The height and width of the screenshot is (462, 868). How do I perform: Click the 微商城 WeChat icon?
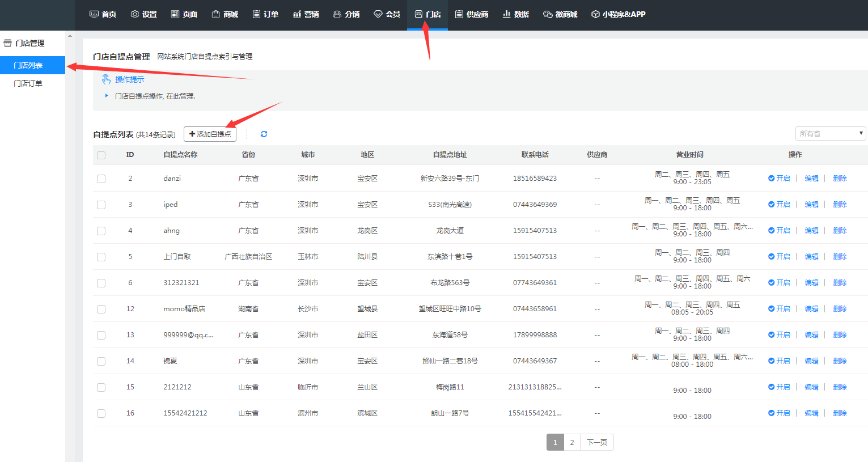tap(548, 14)
